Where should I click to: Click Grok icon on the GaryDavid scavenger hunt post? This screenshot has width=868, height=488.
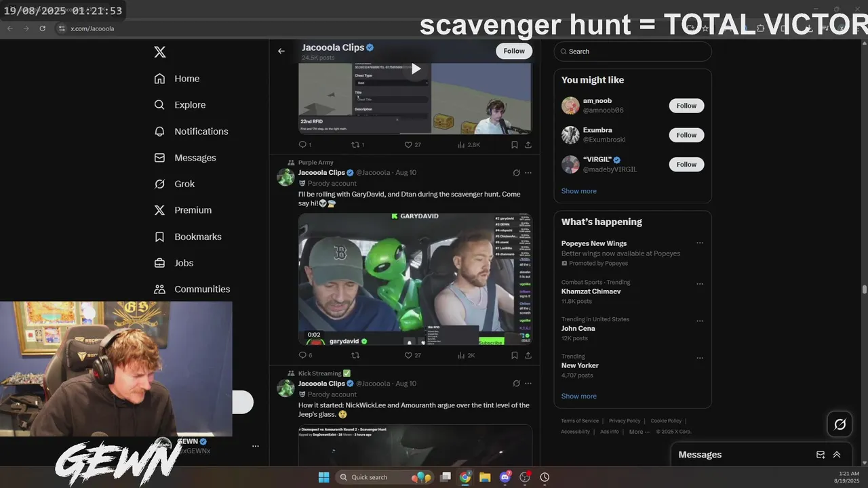tap(516, 173)
